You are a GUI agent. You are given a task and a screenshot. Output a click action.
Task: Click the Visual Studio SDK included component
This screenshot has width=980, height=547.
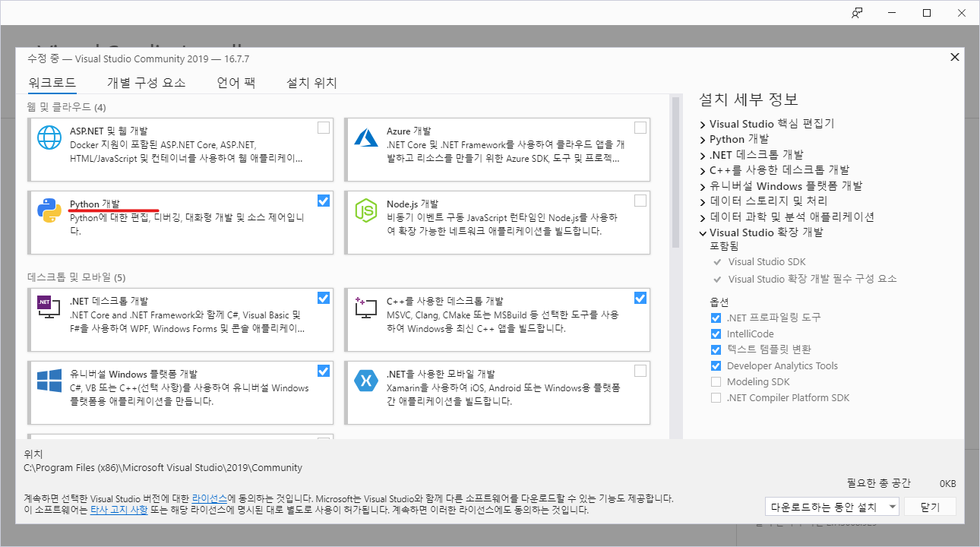[767, 261]
